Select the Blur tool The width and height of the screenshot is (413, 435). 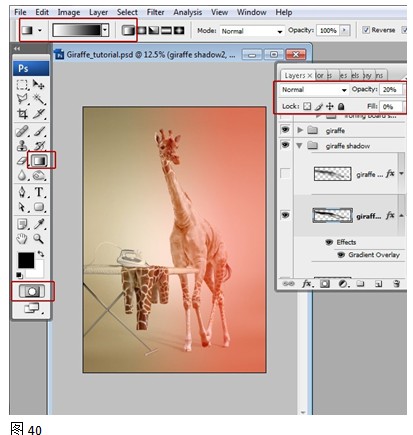(22, 175)
